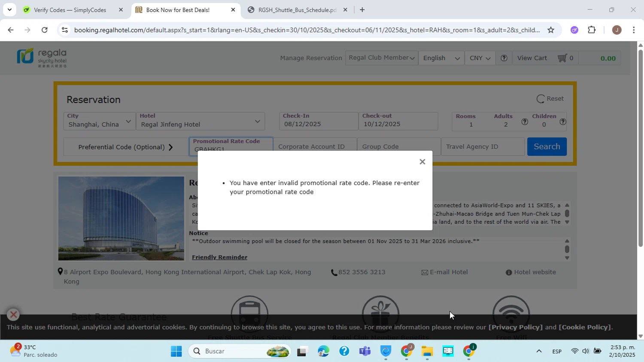
Task: Click the volume icon in system tray
Action: tap(586, 351)
